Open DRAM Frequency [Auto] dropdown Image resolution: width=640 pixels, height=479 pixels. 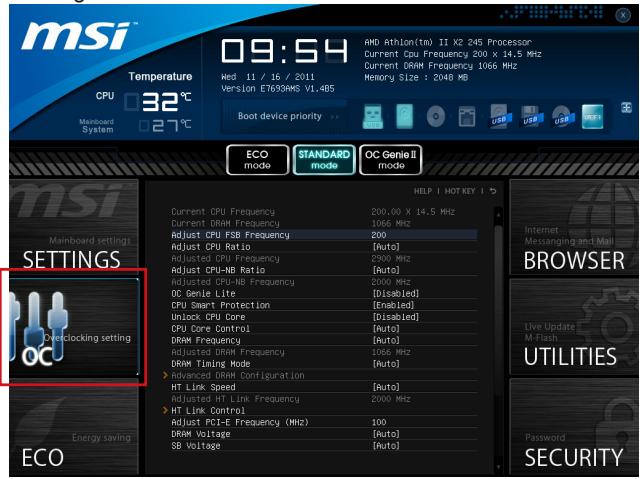pyautogui.click(x=386, y=340)
